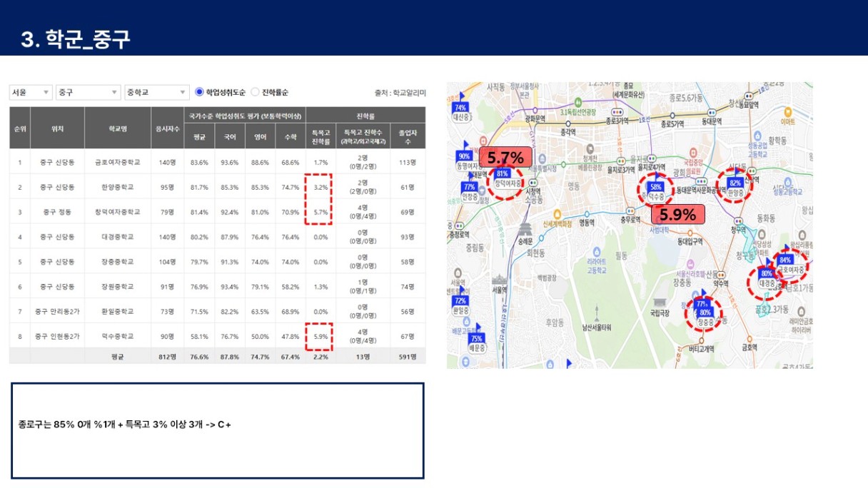Select the 환일중 72% map marker
The image size is (868, 488).
tap(460, 302)
